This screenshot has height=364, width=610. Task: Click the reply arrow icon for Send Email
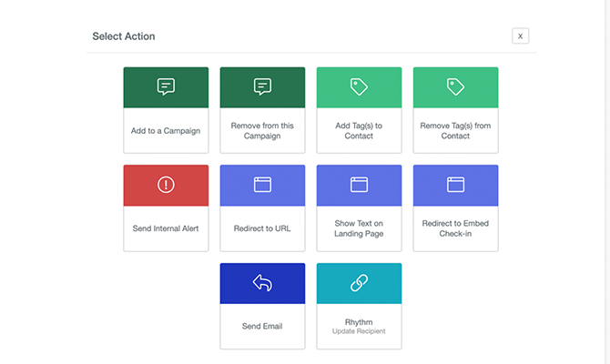pos(262,283)
